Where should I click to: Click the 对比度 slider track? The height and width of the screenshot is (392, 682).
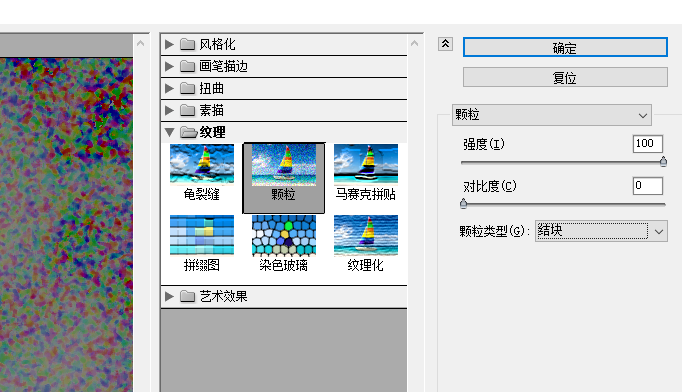point(563,204)
